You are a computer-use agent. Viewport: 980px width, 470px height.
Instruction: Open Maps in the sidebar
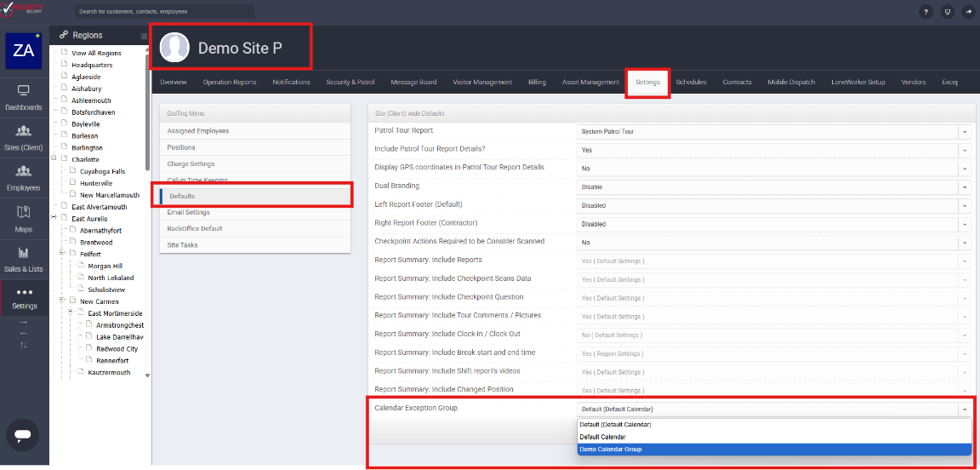[24, 219]
